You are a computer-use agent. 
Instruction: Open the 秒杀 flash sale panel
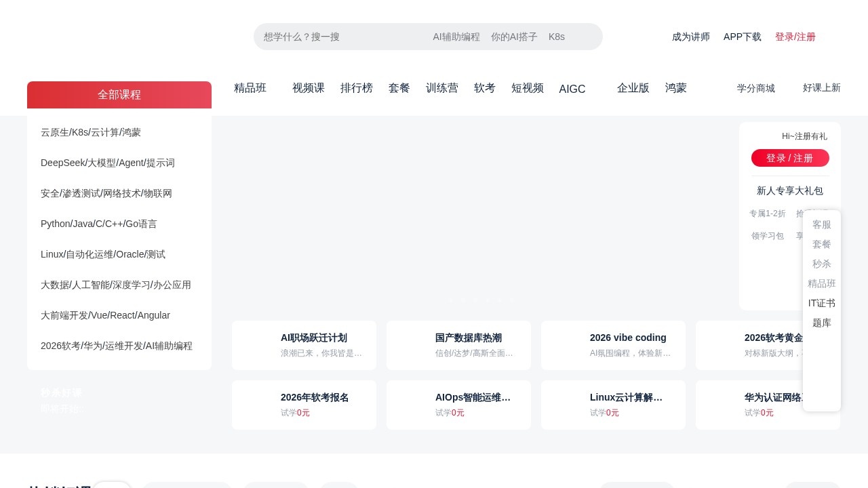(x=821, y=264)
